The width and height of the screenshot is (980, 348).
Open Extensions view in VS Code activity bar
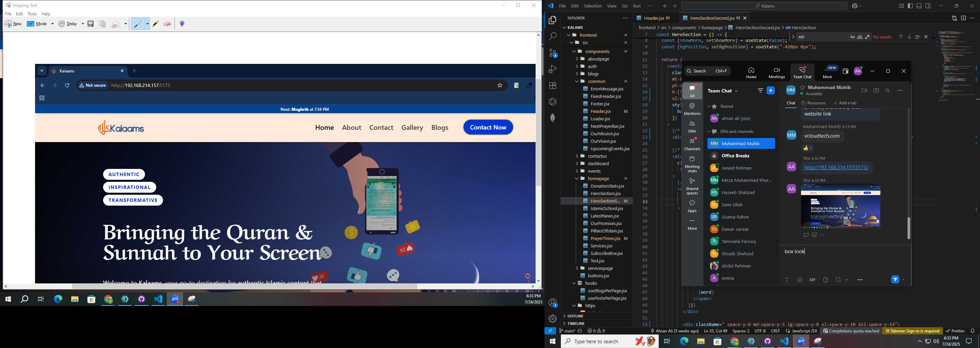[552, 86]
